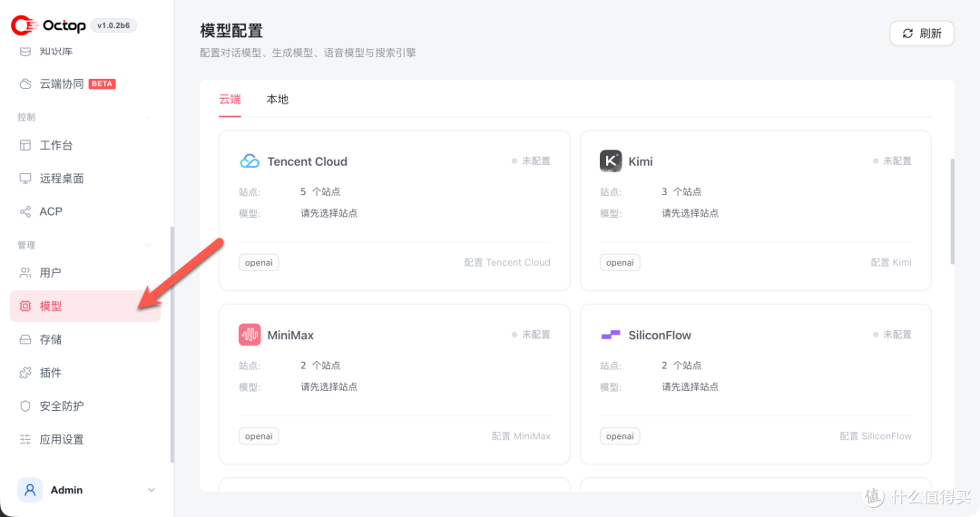The width and height of the screenshot is (980, 517).
Task: Click the refresh arrows icon
Action: pos(907,34)
